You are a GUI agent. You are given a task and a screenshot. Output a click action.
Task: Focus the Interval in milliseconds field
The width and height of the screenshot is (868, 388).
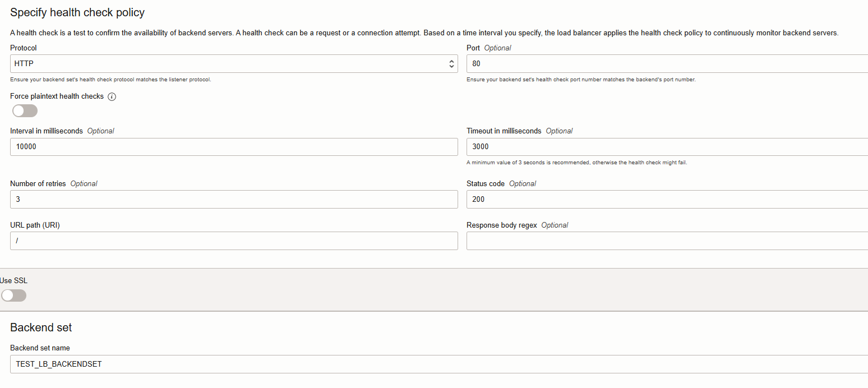(234, 147)
